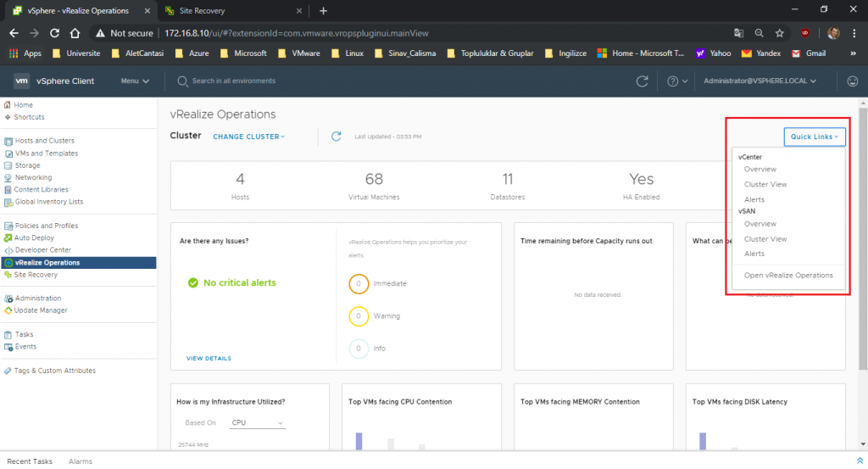Select Cluster View under vSAN in Quick Links
Image resolution: width=868 pixels, height=469 pixels.
765,239
